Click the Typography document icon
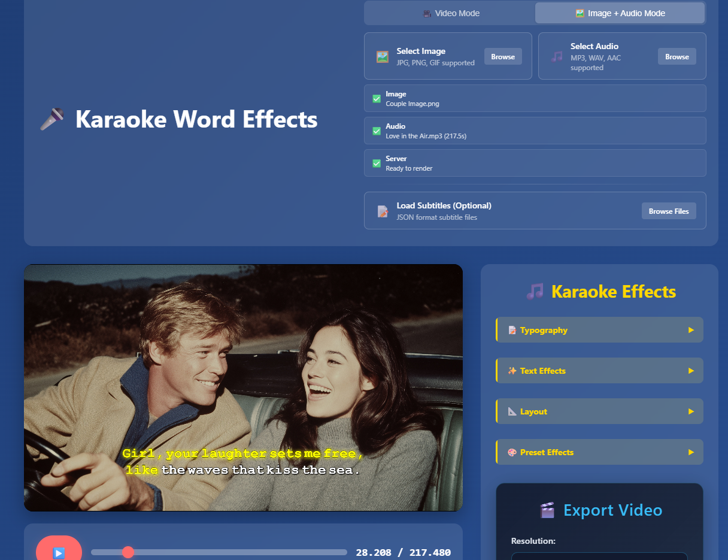 (x=512, y=330)
